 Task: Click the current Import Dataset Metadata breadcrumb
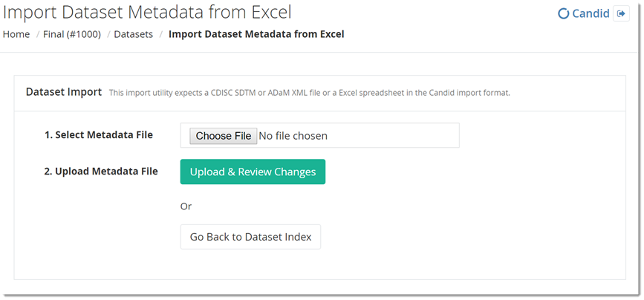256,34
